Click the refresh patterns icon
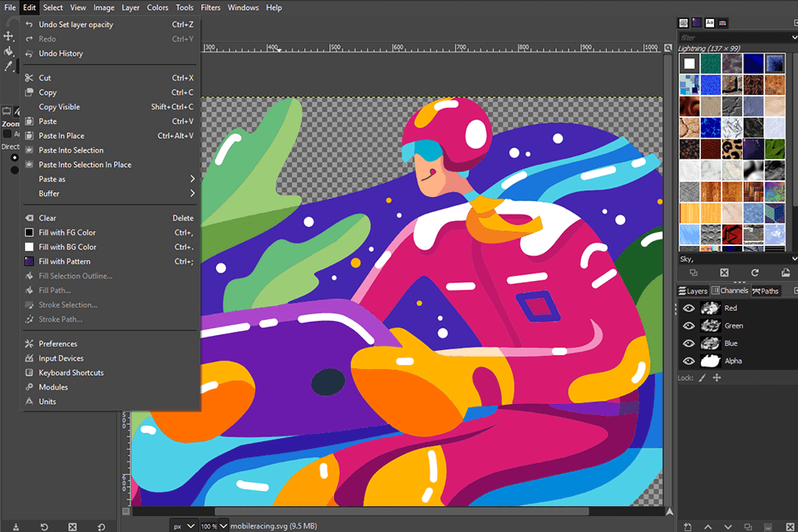The image size is (798, 532). coord(755,273)
